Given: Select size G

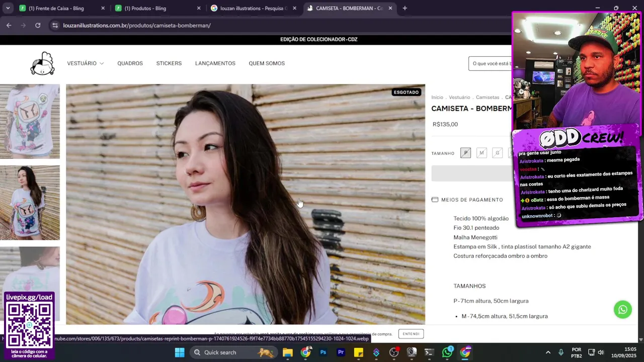Looking at the screenshot, I should [x=497, y=153].
